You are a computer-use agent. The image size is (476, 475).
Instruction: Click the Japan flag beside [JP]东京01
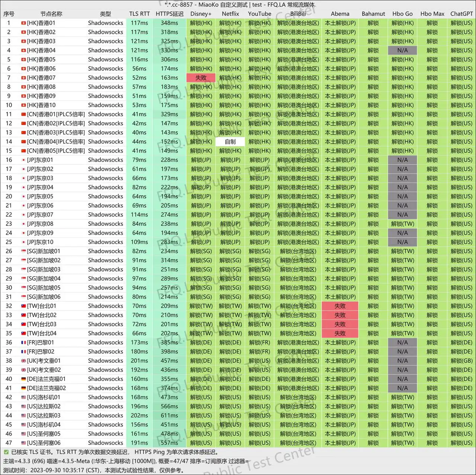pos(23,160)
